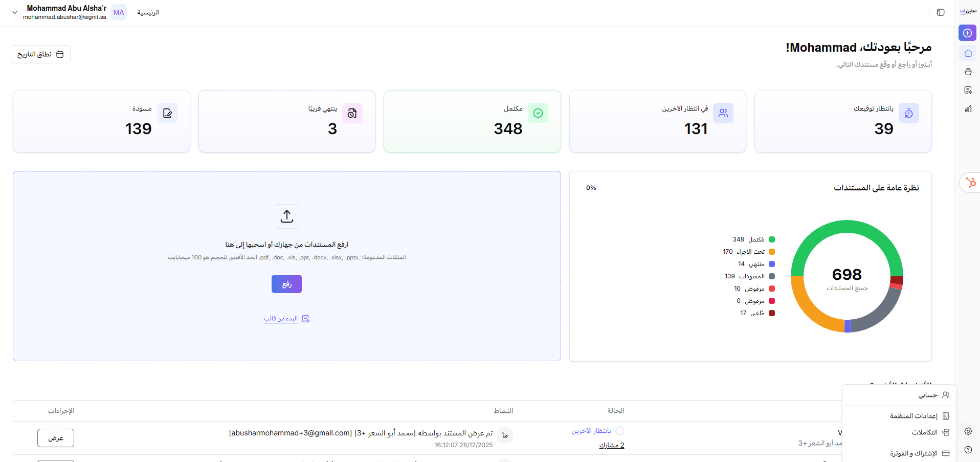
Task: Click the HubSpot widget icon
Action: coord(970,183)
